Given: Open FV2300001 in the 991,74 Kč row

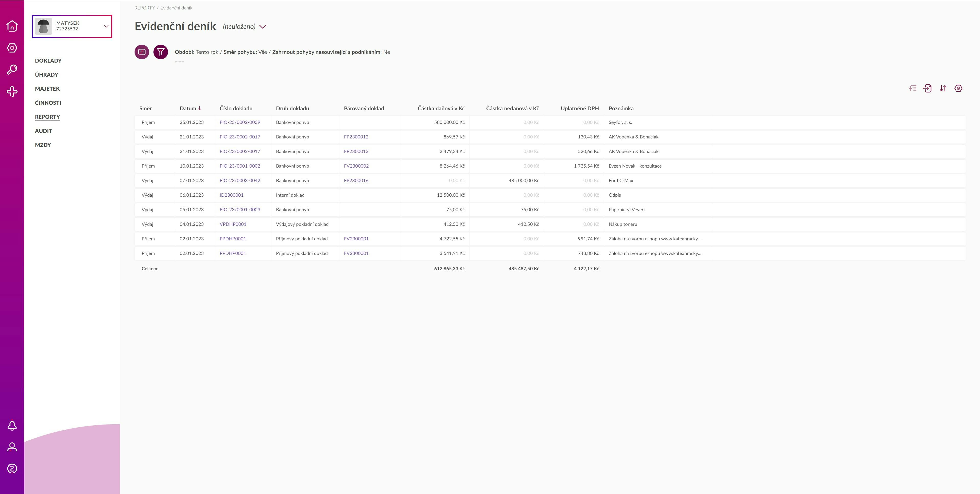Looking at the screenshot, I should click(x=356, y=239).
